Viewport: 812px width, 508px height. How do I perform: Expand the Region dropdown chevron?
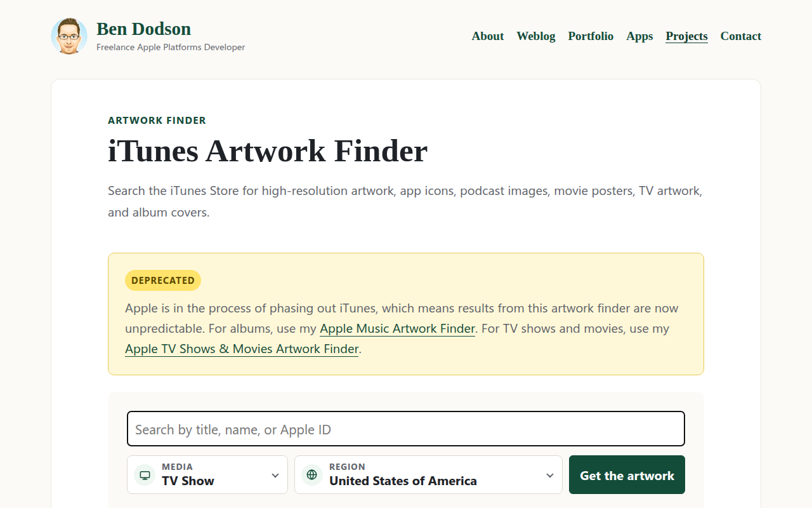(550, 476)
